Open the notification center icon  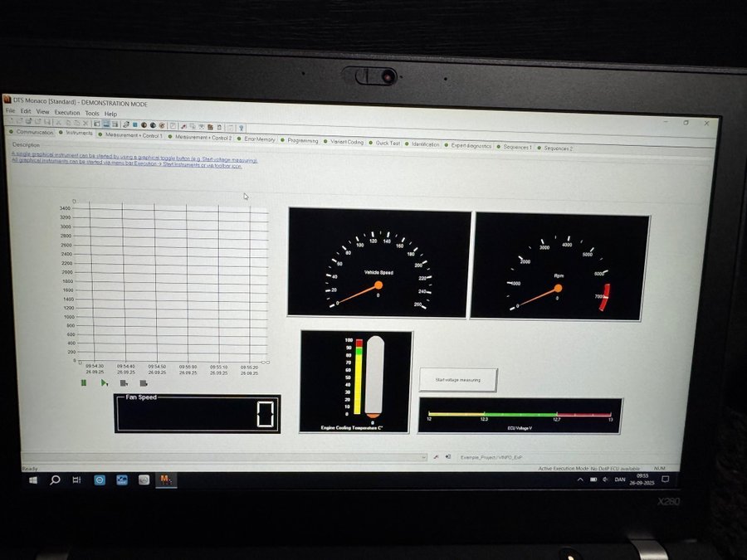(665, 480)
